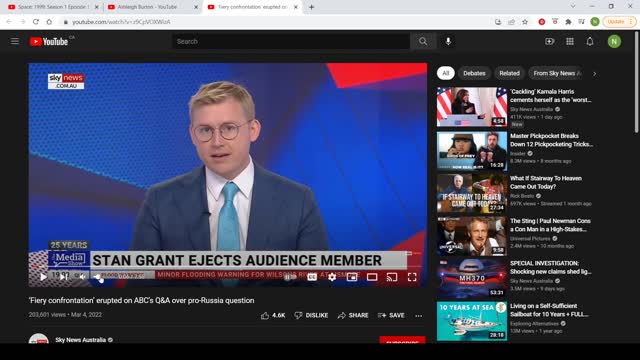Click the SHARE button

[x=353, y=315]
